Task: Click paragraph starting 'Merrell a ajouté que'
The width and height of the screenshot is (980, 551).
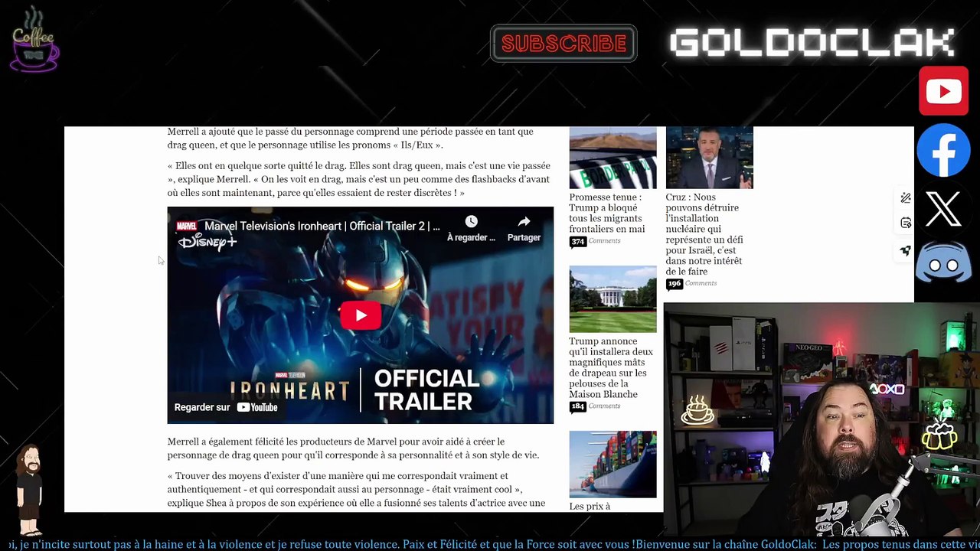Action: (x=351, y=138)
